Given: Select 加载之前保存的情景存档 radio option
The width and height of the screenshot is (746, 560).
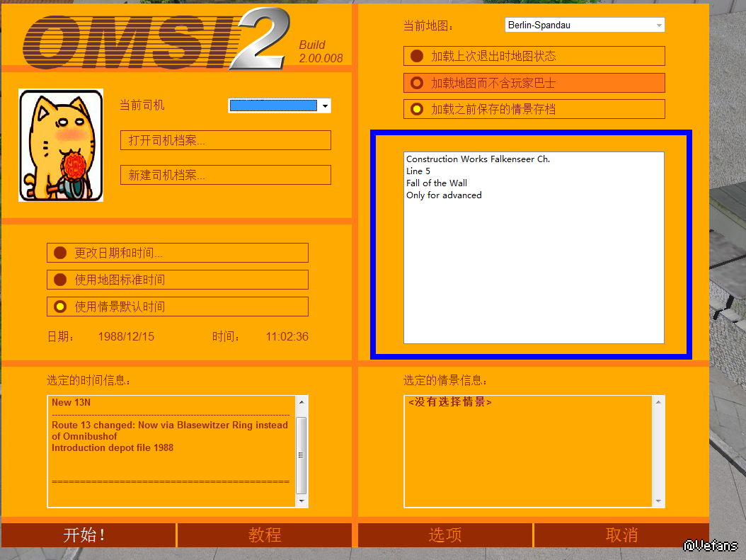Looking at the screenshot, I should (x=534, y=109).
